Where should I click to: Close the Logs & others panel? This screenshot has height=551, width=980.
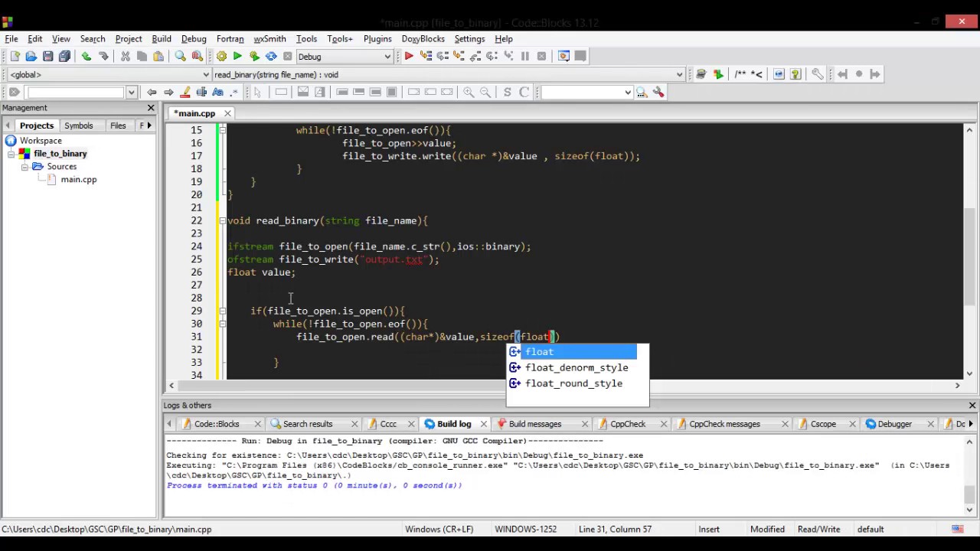(x=972, y=406)
